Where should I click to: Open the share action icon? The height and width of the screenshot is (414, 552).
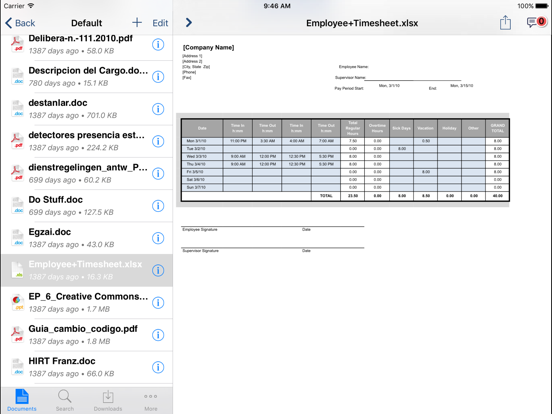coord(505,23)
